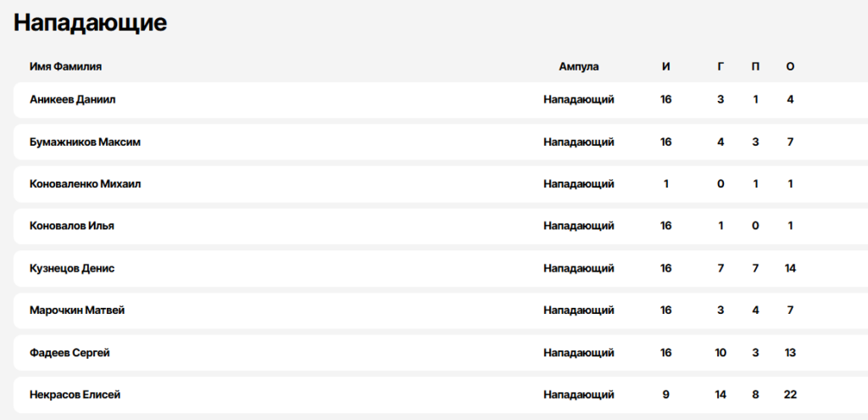Click the Нападающие section heading
This screenshot has height=420, width=868.
click(90, 23)
